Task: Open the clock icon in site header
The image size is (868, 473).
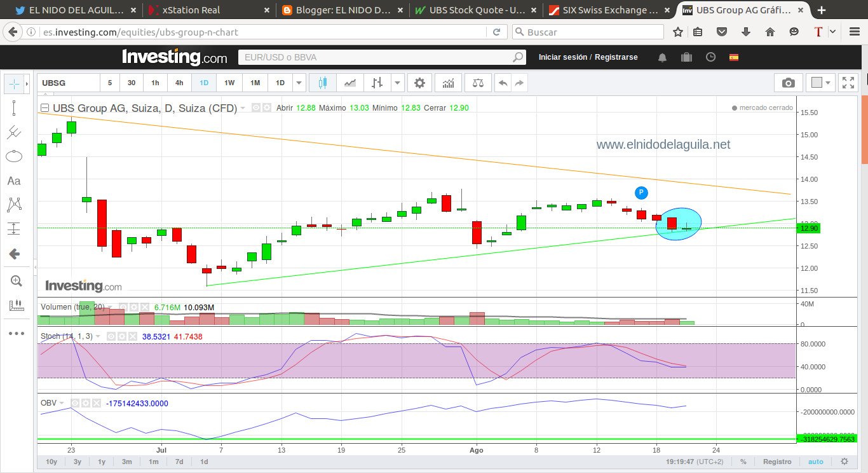Action: click(710, 57)
